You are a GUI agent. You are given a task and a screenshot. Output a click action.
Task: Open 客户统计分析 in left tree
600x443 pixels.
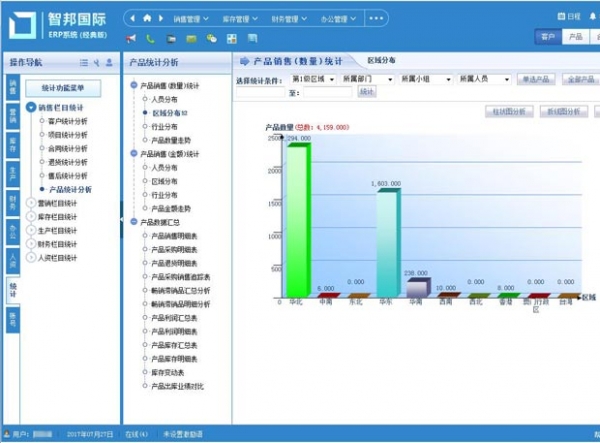[67, 121]
